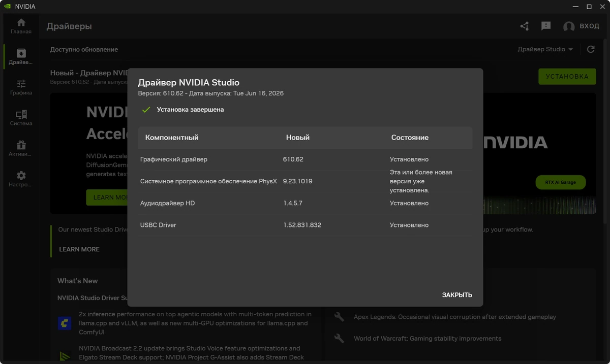The height and width of the screenshot is (364, 610).
Task: Select the Графический драйвер row
Action: [x=305, y=159]
